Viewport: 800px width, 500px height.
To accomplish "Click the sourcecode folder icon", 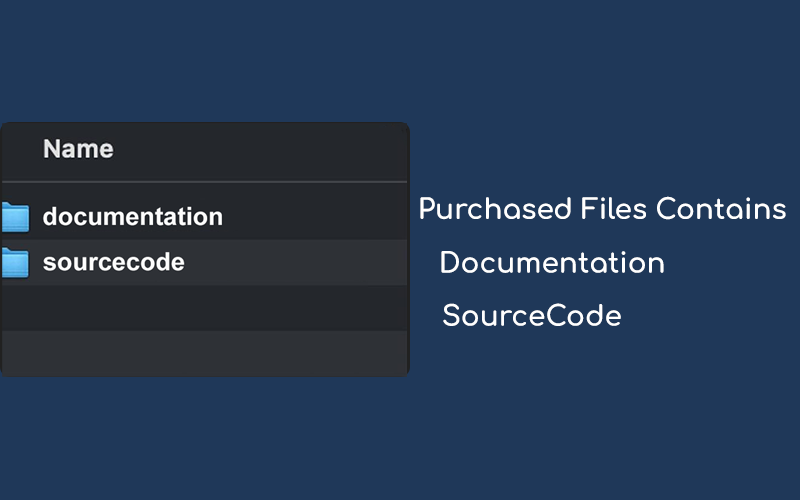I will tap(15, 263).
